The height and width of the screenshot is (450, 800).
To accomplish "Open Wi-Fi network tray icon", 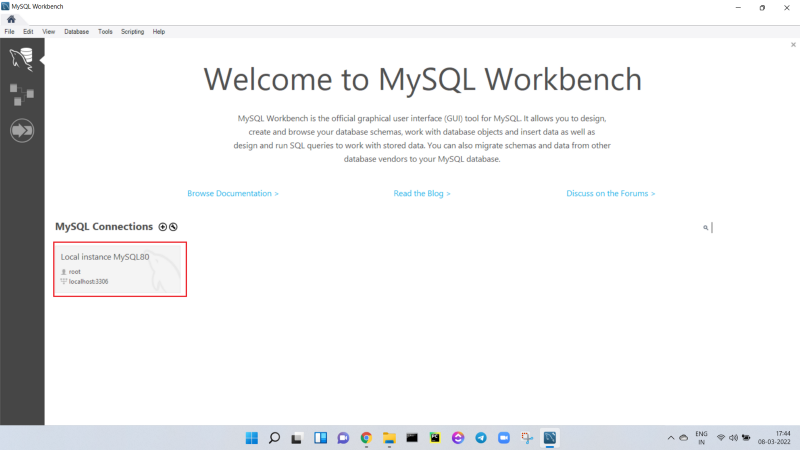I will (x=721, y=438).
